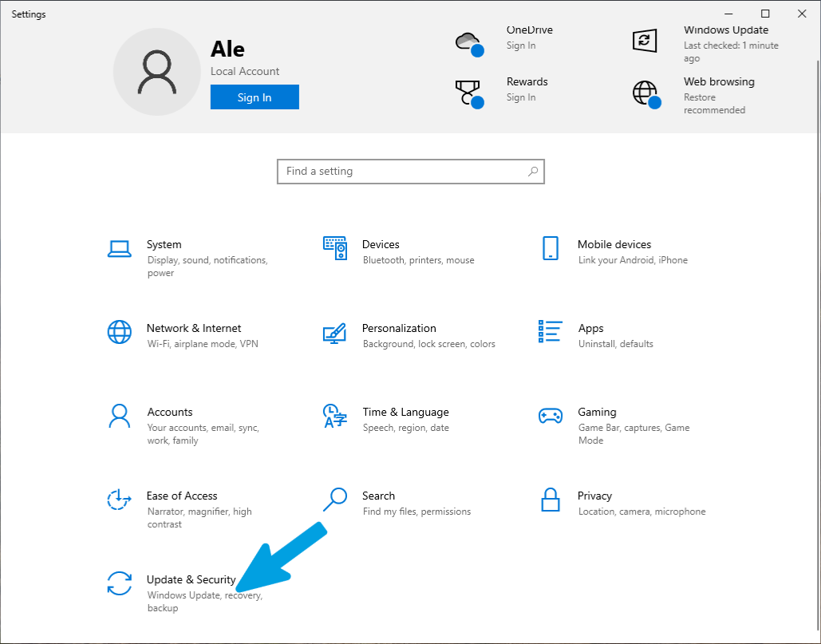Open the Windows Update status tile

(x=705, y=44)
